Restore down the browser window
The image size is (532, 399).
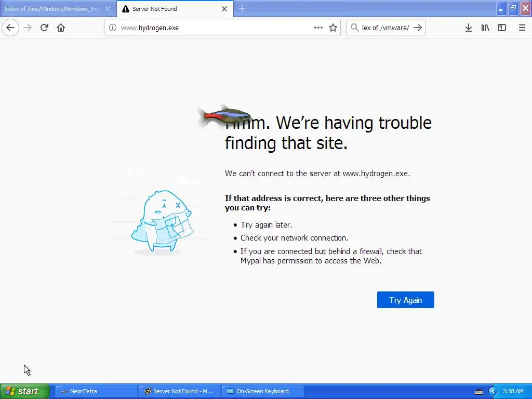click(x=513, y=8)
